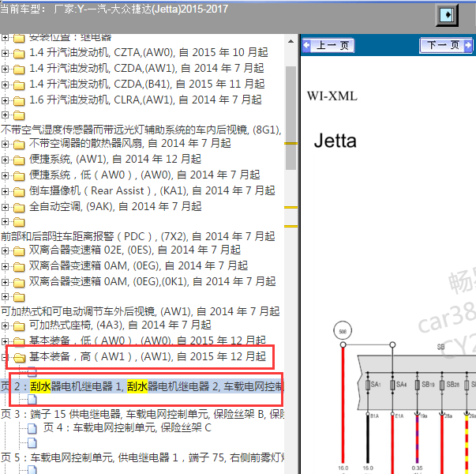Open folder icon for 可加热式座椅 (4A3)
Image resolution: width=476 pixels, height=474 pixels.
pos(19,326)
